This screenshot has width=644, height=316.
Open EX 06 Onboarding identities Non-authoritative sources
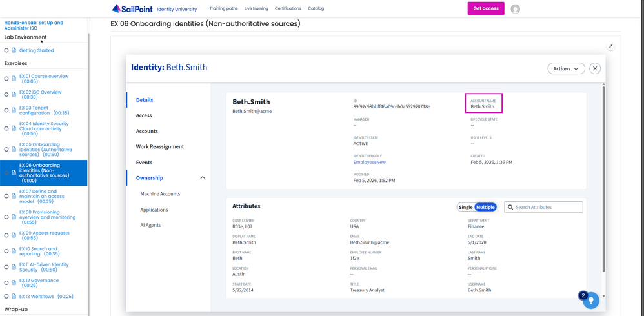click(44, 173)
